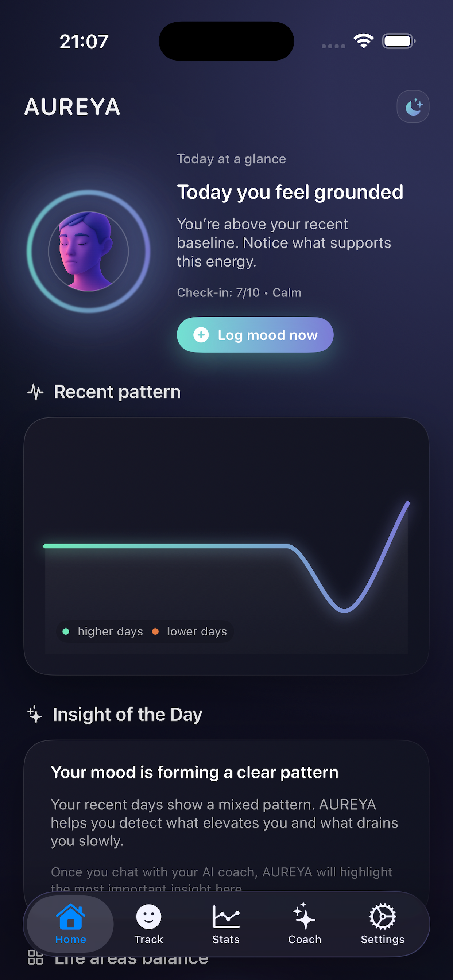453x980 pixels.
Task: Open the Stats chart icon
Action: point(226,916)
